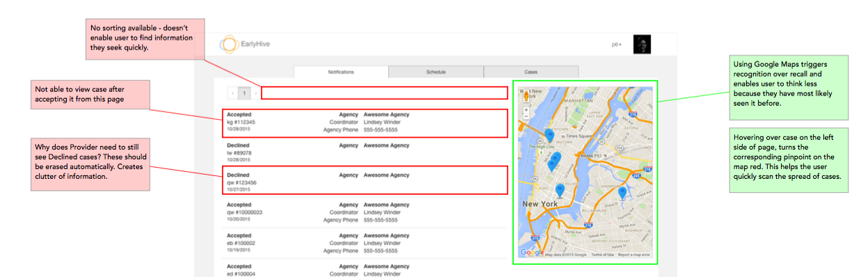
Task: Click the New York label on map
Action: point(541,203)
